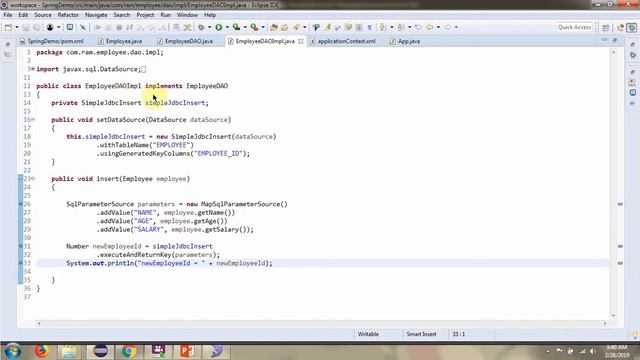Click the Suspend debug icon
The height and width of the screenshot is (360, 640).
(x=108, y=27)
